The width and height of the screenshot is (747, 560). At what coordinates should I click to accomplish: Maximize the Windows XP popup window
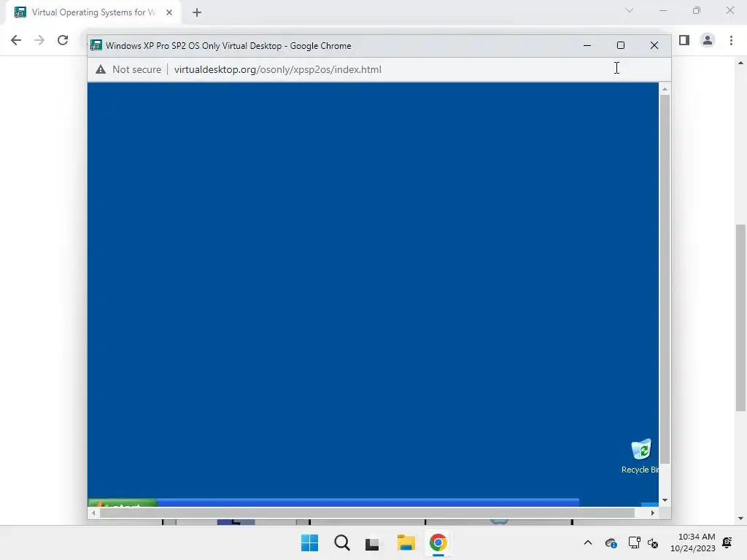[620, 45]
